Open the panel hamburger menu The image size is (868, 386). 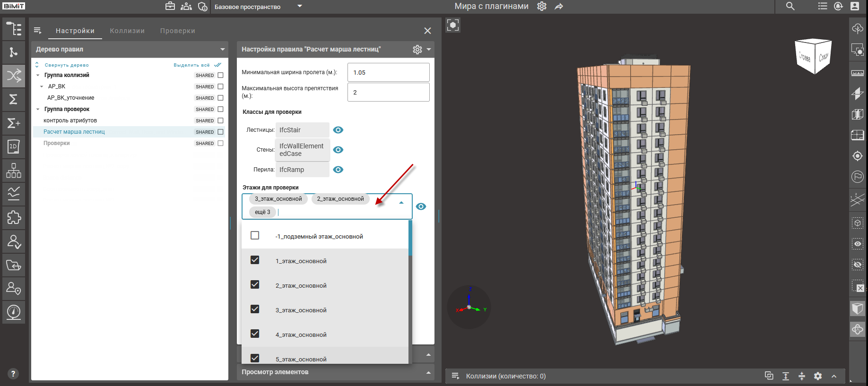pyautogui.click(x=38, y=30)
